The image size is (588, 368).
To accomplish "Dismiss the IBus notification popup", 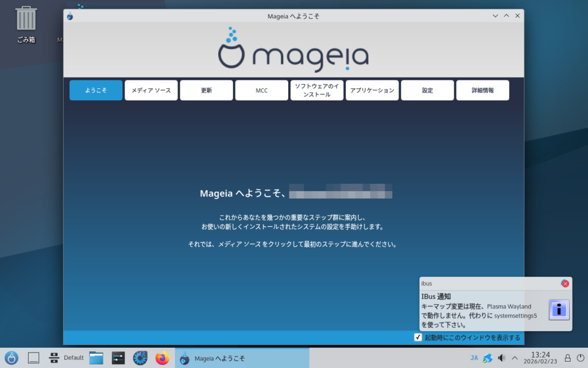I will click(565, 284).
